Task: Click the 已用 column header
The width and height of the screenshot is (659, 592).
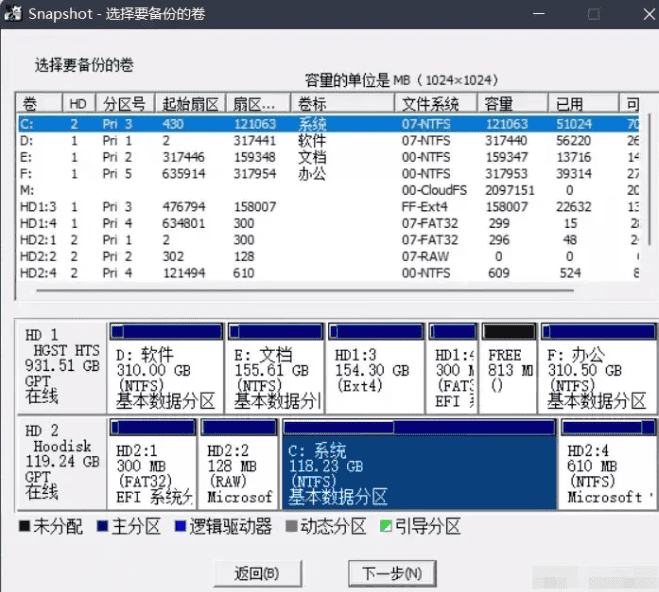Action: pos(583,103)
